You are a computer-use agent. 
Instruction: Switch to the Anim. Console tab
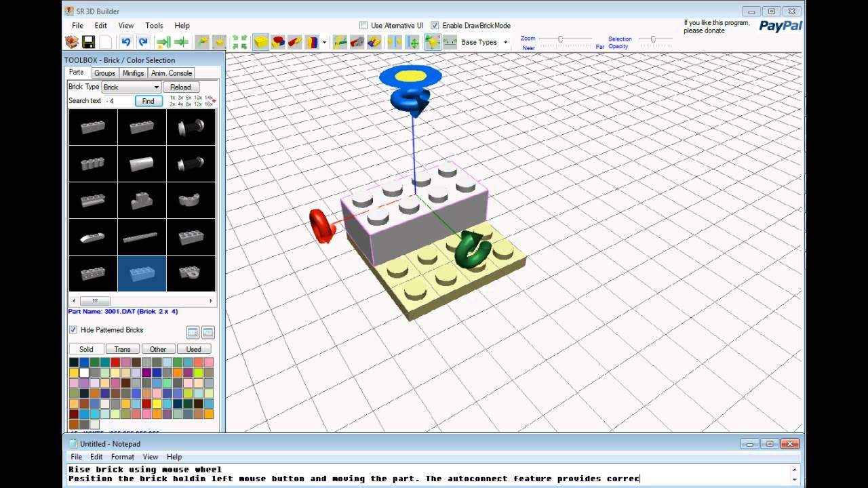tap(172, 73)
